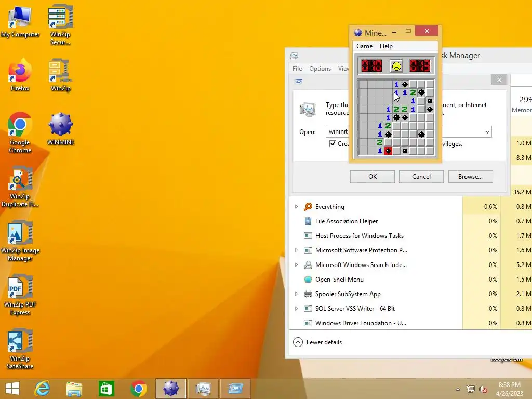Click OK in the Run dialog

point(372,177)
